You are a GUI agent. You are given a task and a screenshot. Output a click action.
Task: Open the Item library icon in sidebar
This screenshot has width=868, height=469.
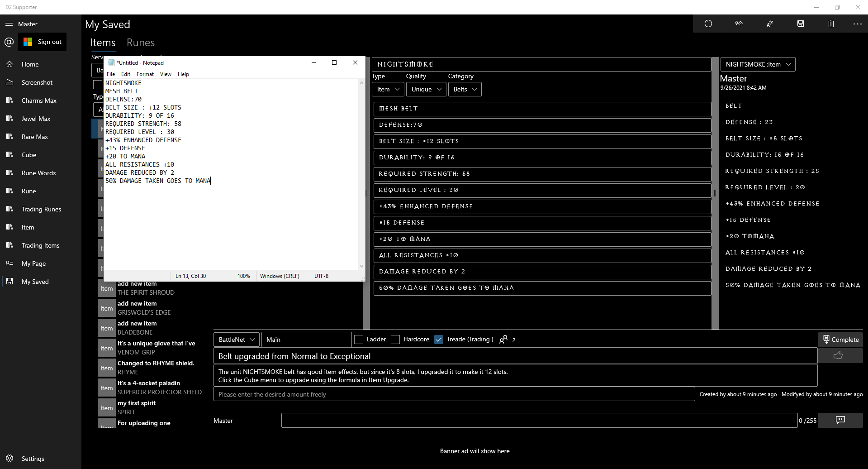[x=9, y=227]
